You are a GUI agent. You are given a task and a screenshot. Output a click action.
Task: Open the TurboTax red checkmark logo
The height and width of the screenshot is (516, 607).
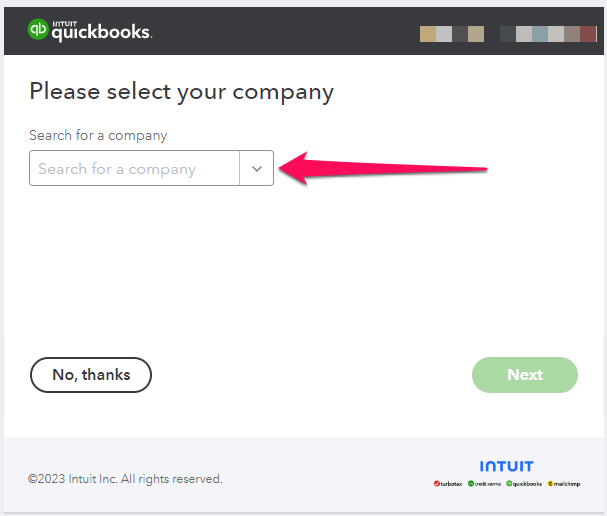point(448,483)
